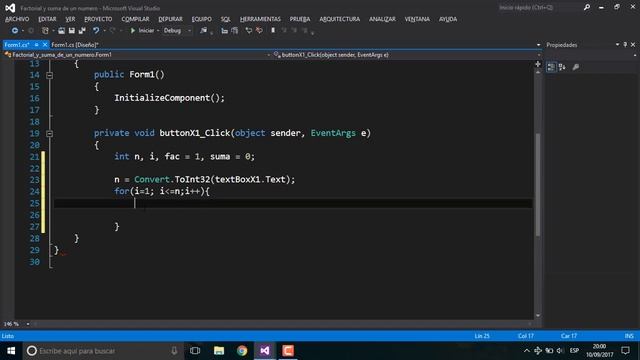
Task: Click the Task View taskbar icon
Action: coord(195,351)
